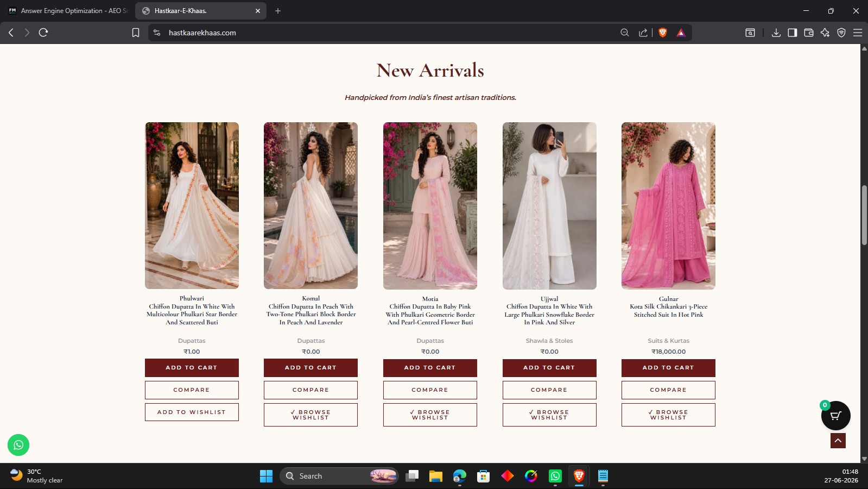Open Phulwari product image
Viewport: 868px width, 489px height.
pos(192,205)
